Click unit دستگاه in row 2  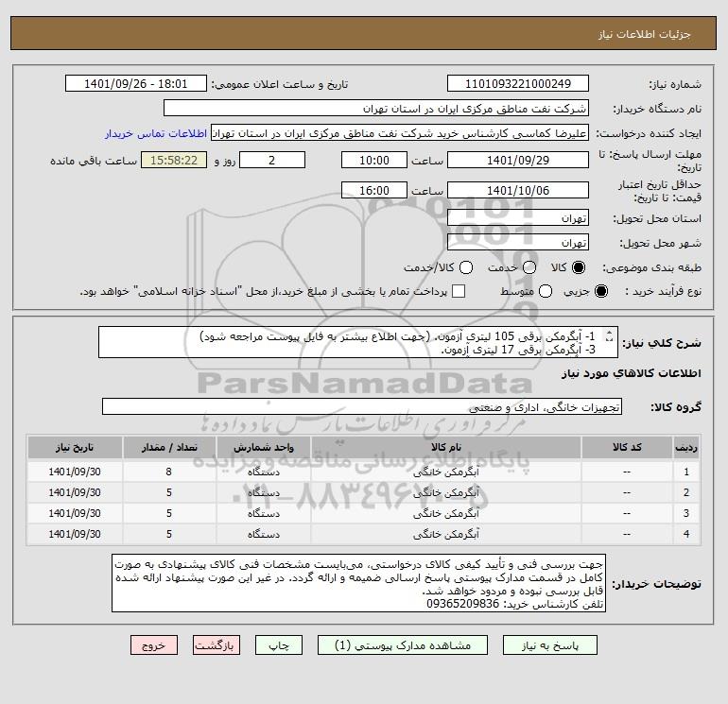(263, 493)
